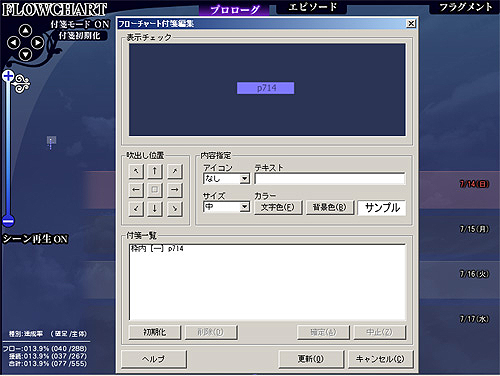
Task: Switch to the エピソード tab
Action: click(312, 7)
